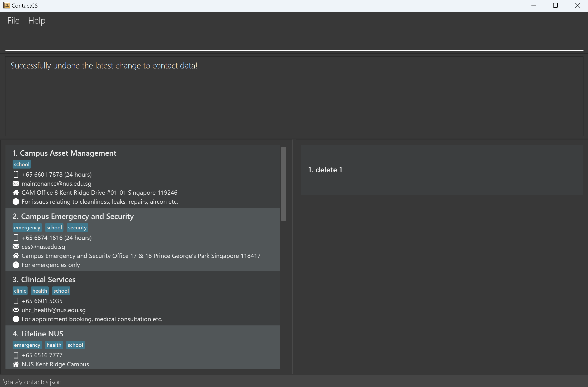Image resolution: width=588 pixels, height=387 pixels.
Task: Open the File menu
Action: 13,20
